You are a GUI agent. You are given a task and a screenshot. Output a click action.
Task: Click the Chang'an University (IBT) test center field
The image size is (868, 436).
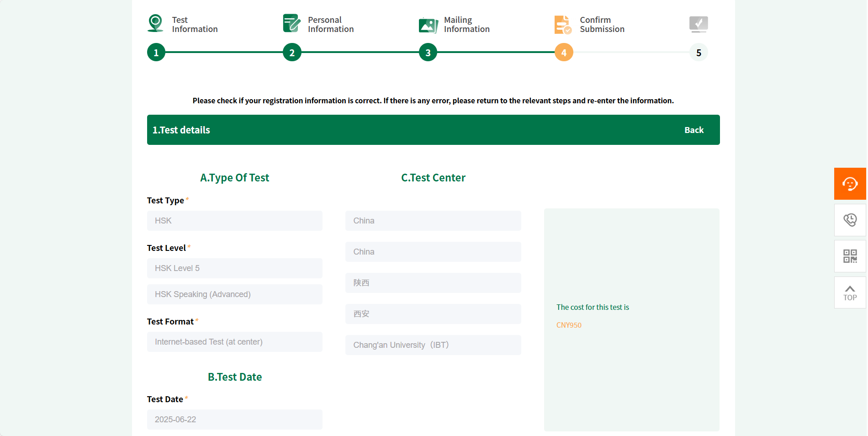[433, 345]
